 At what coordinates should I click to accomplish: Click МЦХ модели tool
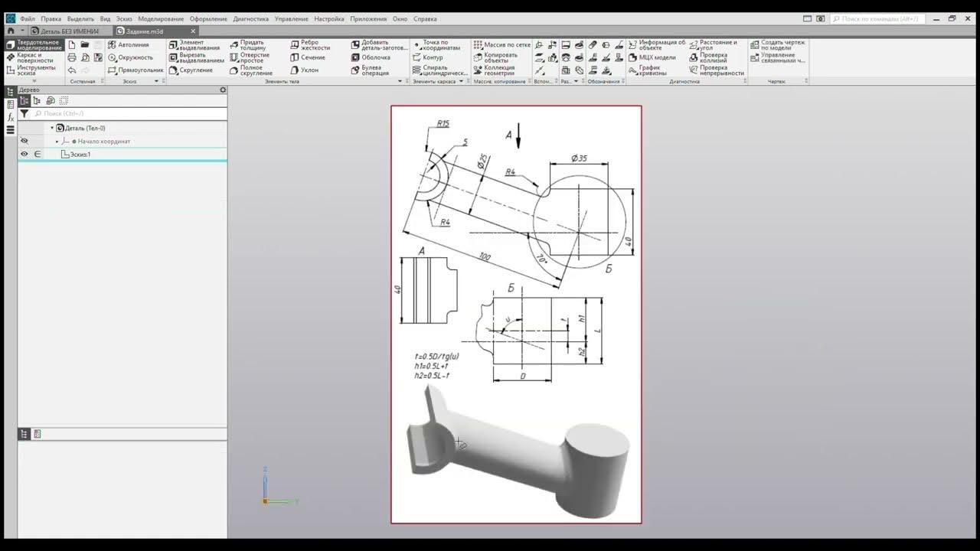[x=652, y=57]
